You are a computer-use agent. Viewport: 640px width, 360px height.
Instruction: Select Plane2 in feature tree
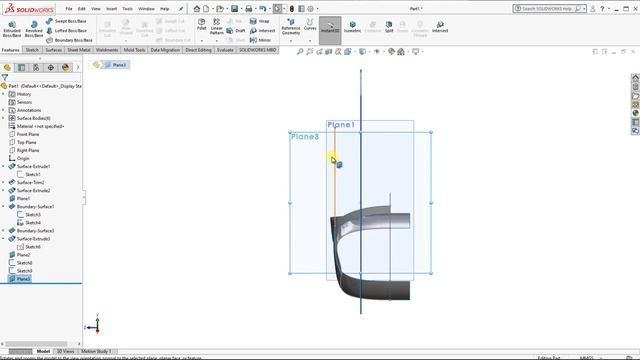(19, 255)
